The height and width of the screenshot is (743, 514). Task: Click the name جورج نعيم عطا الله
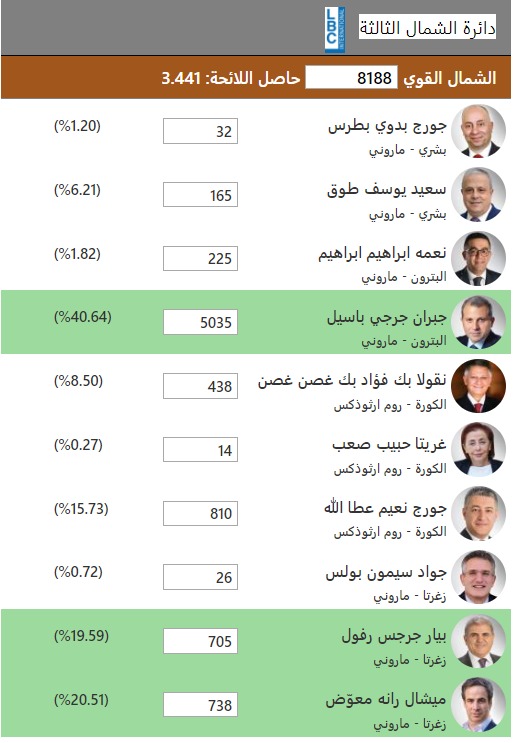tap(386, 508)
